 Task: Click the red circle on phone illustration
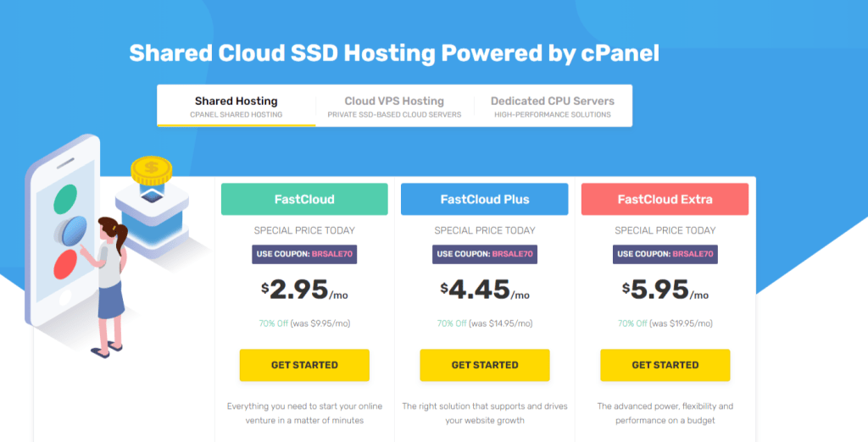point(65,264)
